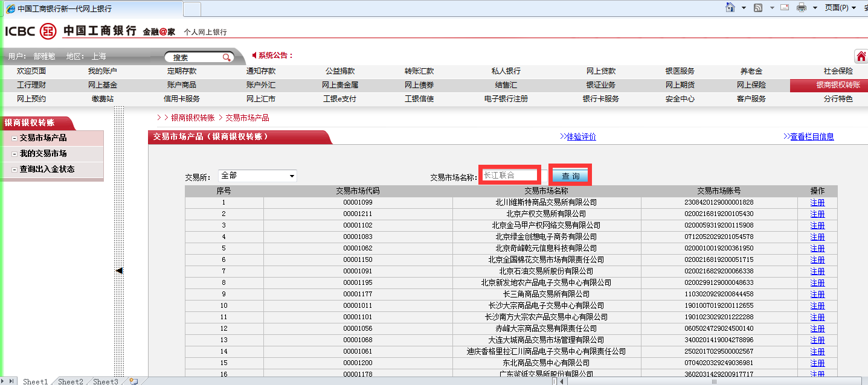This screenshot has height=385, width=868.
Task: Click the read mail envelope icon
Action: [785, 8]
